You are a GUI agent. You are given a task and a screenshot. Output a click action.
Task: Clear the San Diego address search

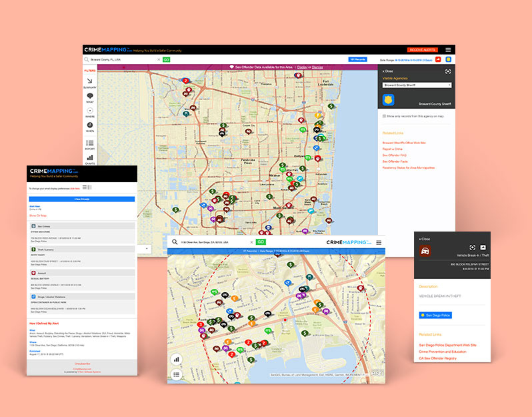click(x=251, y=242)
